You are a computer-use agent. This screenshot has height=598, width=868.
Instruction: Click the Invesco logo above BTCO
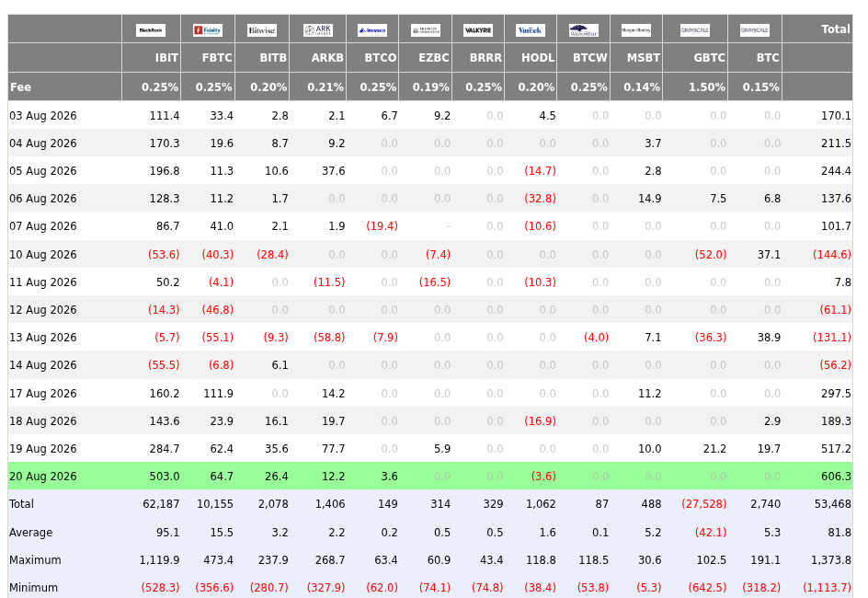tap(372, 29)
